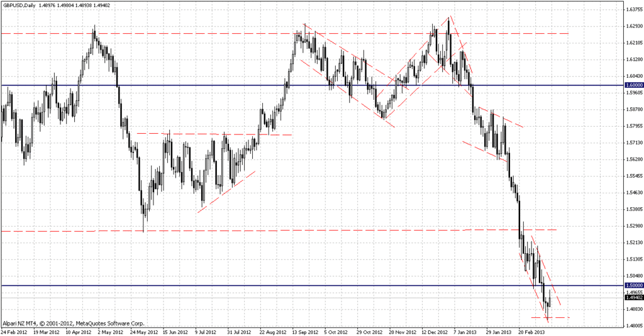The height and width of the screenshot is (336, 644).
Task: Select the blue 1.50000 level price tag
Action: point(634,285)
